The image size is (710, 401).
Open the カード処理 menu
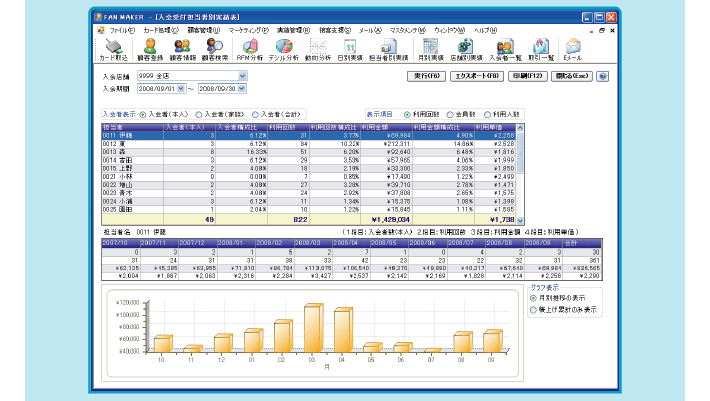(161, 30)
